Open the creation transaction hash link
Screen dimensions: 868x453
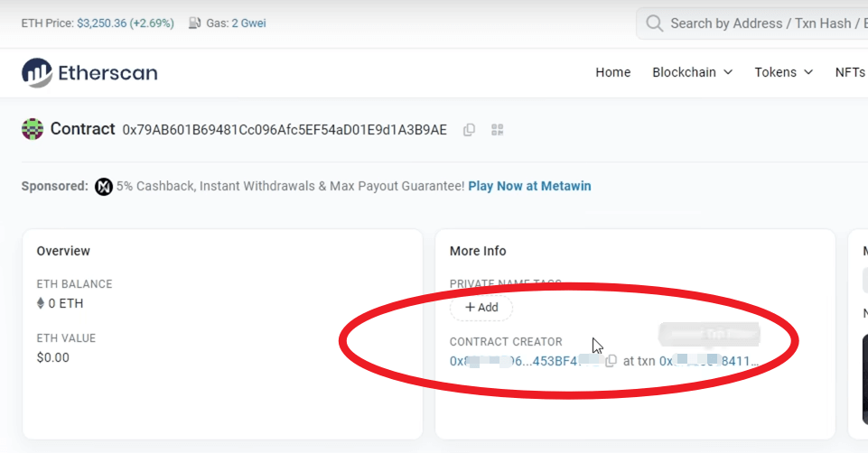click(708, 361)
